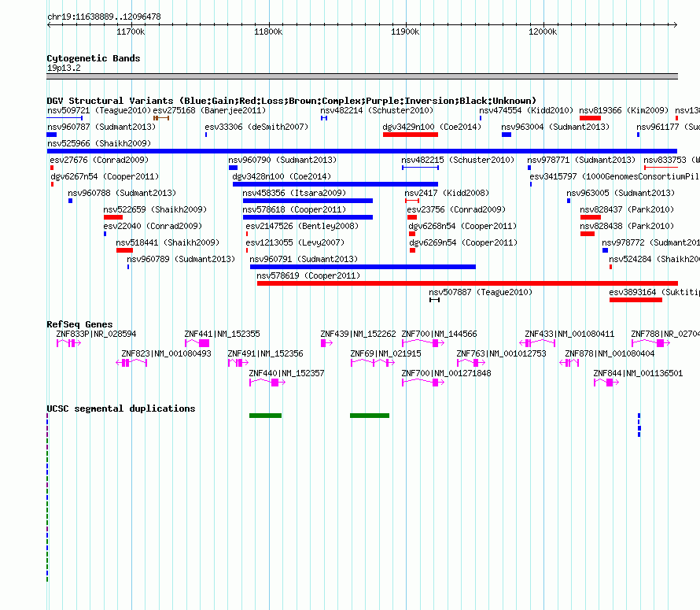Image resolution: width=700 pixels, height=610 pixels.
Task: Open nsv474554 (Kidd2010) variant
Action: 526,110
